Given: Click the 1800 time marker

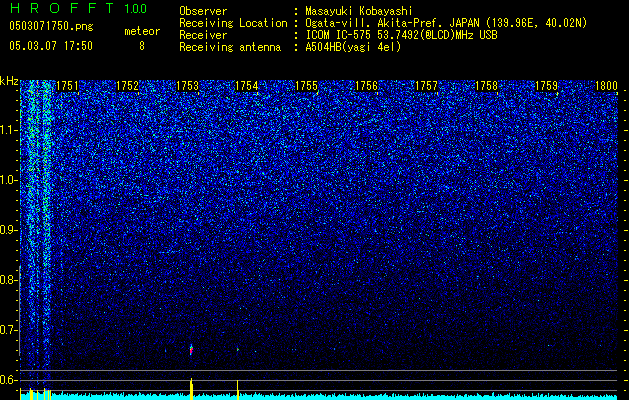Looking at the screenshot, I should click(x=606, y=86).
